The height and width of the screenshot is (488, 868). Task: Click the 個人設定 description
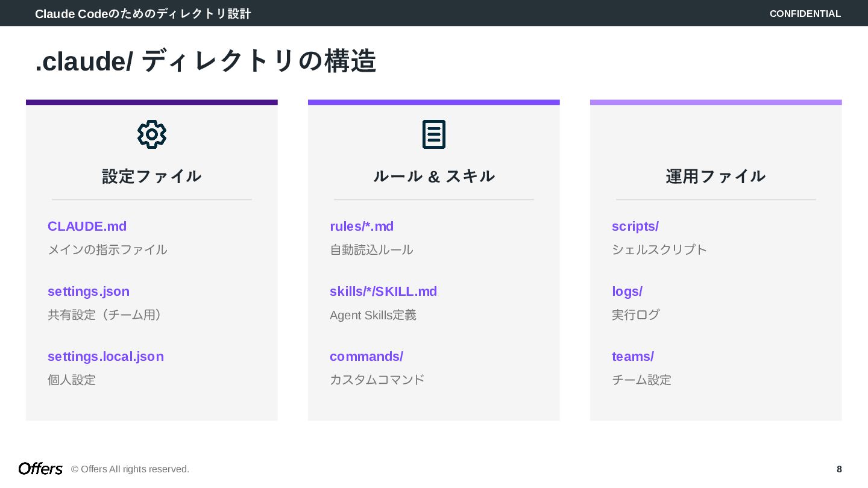click(72, 380)
